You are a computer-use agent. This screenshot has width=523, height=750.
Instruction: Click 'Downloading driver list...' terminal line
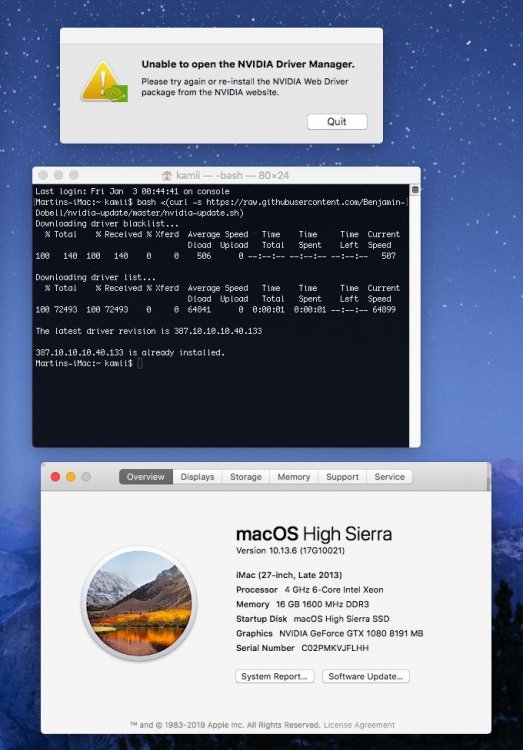point(95,277)
